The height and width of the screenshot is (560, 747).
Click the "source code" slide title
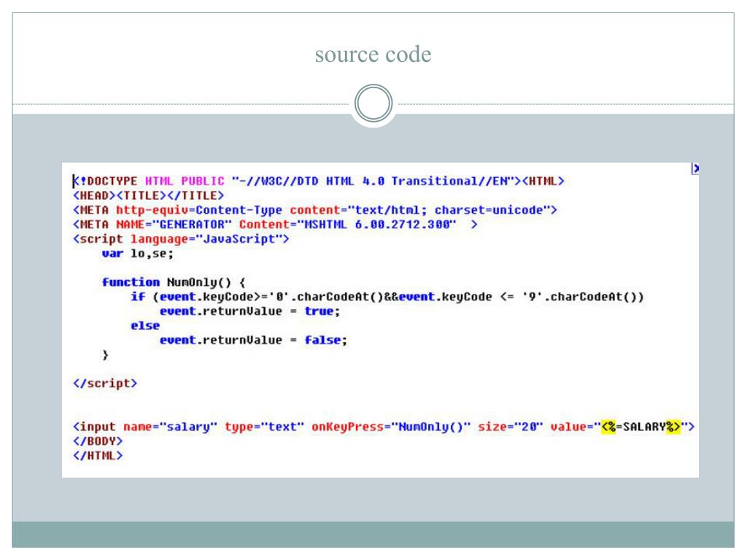coord(373,54)
